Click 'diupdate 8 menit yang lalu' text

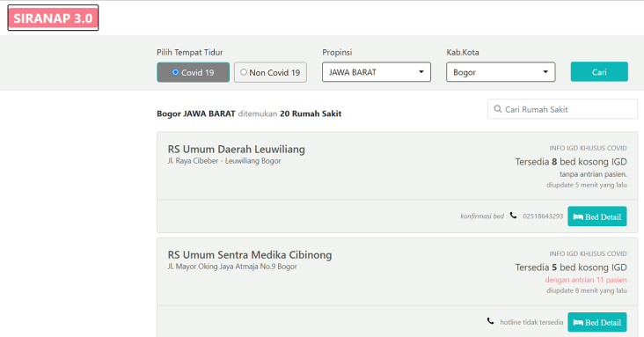pyautogui.click(x=587, y=290)
